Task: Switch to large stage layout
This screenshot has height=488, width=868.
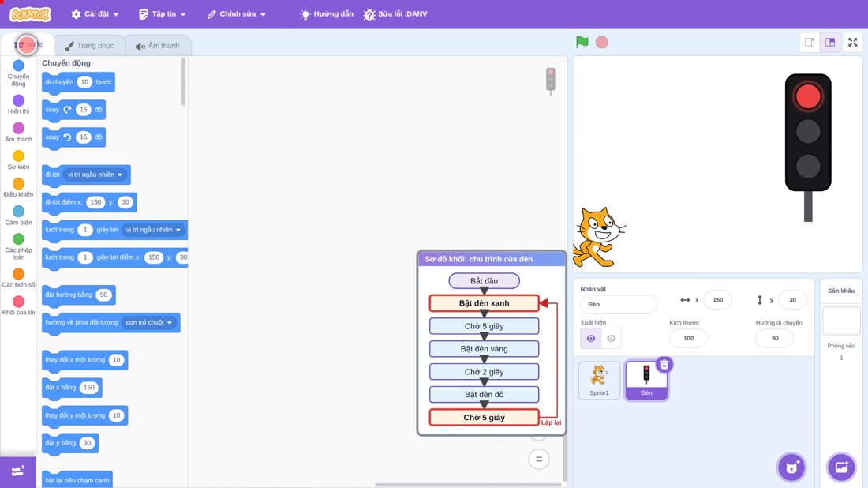Action: point(830,42)
